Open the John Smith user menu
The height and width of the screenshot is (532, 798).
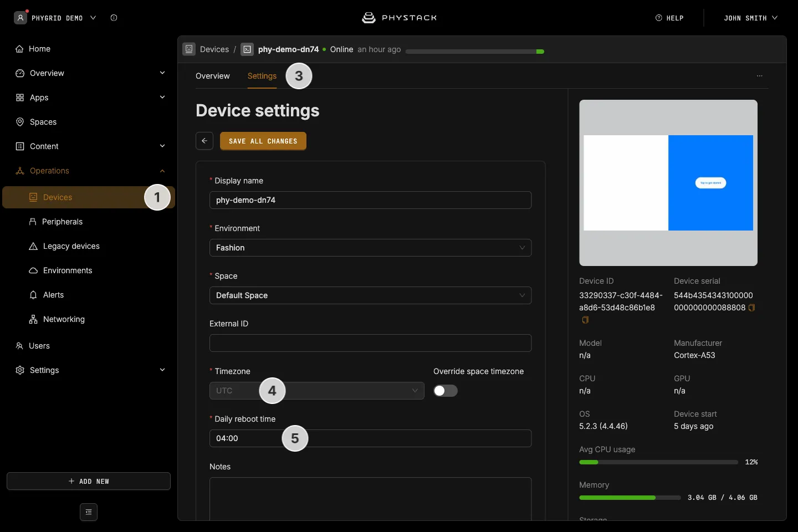click(x=750, y=18)
